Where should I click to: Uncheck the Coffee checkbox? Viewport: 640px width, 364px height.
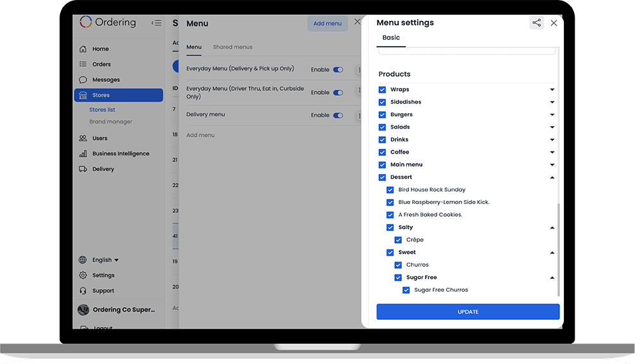(x=382, y=152)
